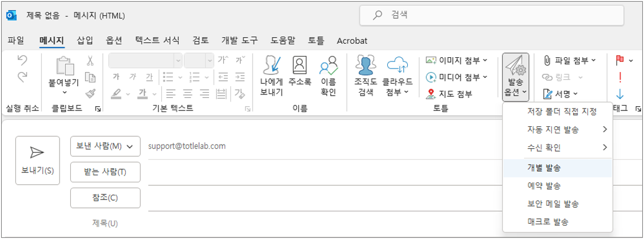Click the support@totlelab.com sender address
The height and width of the screenshot is (239, 644).
(x=187, y=146)
